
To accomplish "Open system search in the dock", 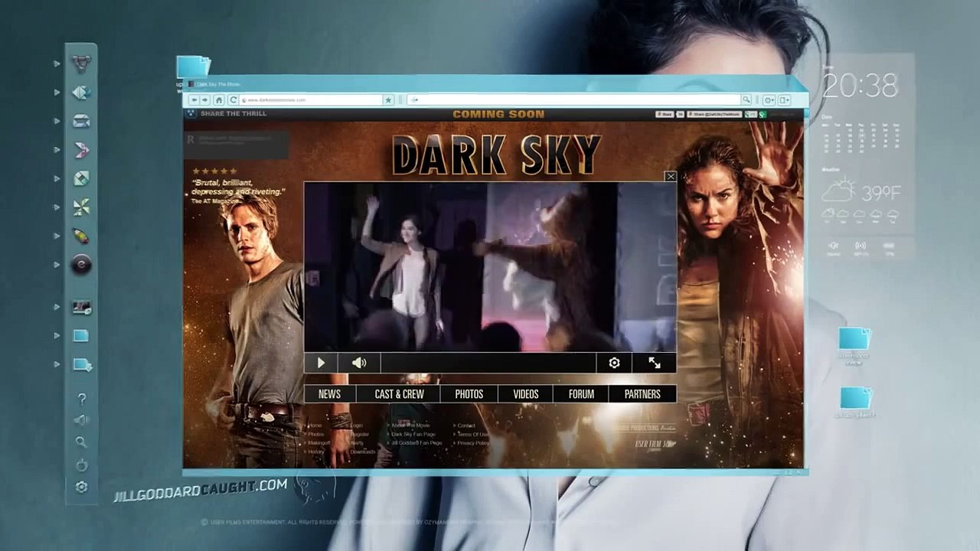I will (81, 442).
